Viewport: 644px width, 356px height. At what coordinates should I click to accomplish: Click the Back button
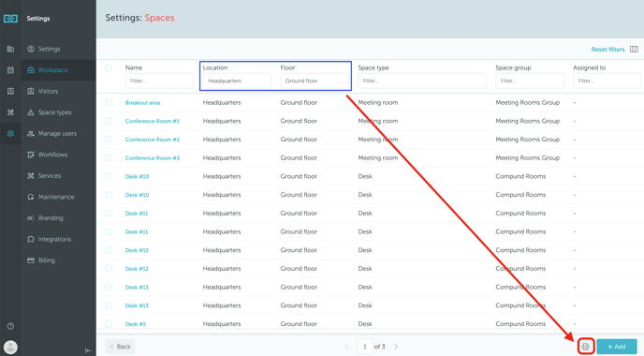pyautogui.click(x=120, y=347)
